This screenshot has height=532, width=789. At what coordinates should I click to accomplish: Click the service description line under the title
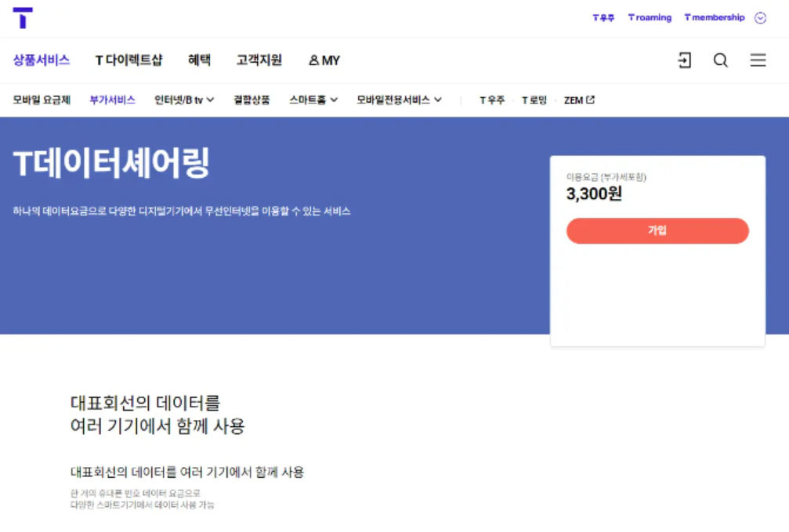pos(182,211)
